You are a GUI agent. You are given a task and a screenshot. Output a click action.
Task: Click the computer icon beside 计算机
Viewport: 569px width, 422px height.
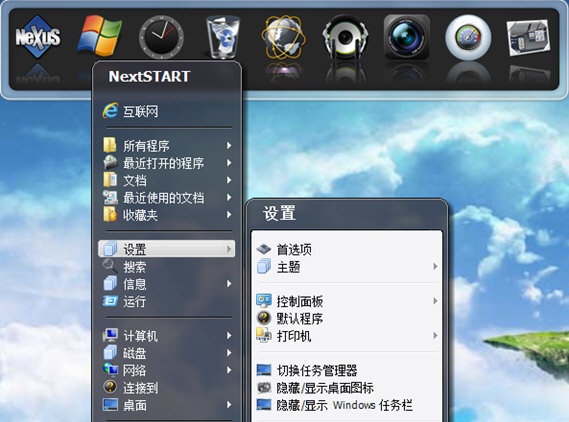pyautogui.click(x=110, y=335)
